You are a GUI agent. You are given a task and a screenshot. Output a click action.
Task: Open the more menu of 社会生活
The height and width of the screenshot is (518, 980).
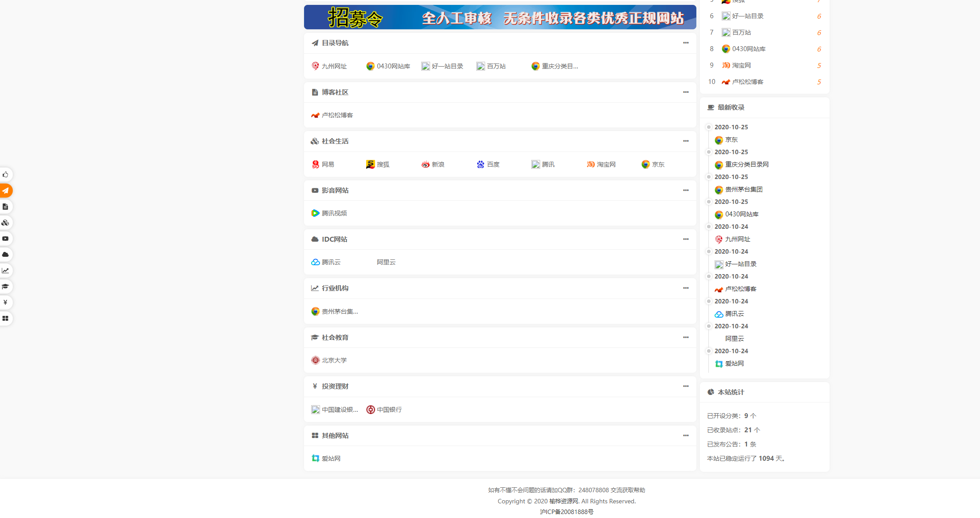tap(686, 141)
